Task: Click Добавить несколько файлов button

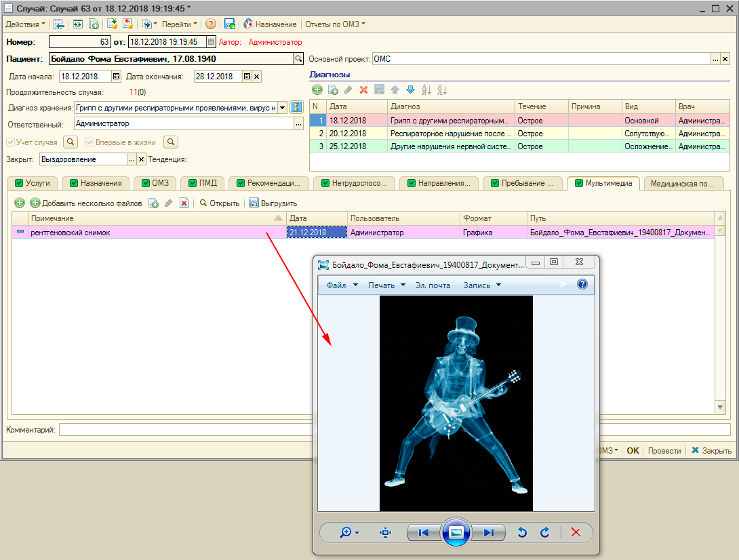Action: (92, 203)
